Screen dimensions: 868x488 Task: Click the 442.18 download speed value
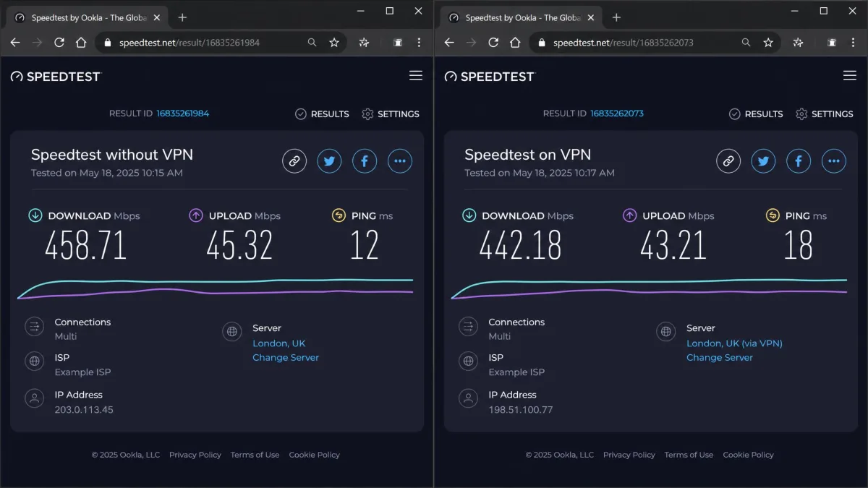click(520, 245)
